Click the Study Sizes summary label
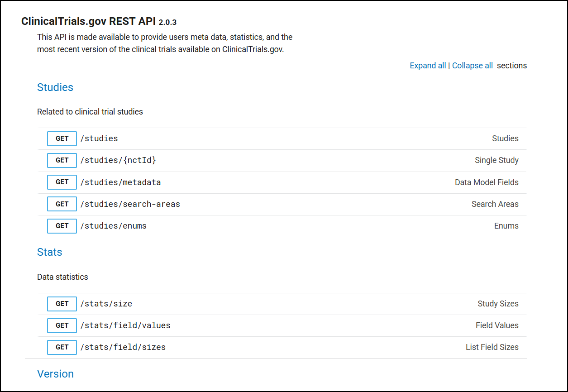Image resolution: width=568 pixels, height=392 pixels. coord(498,304)
